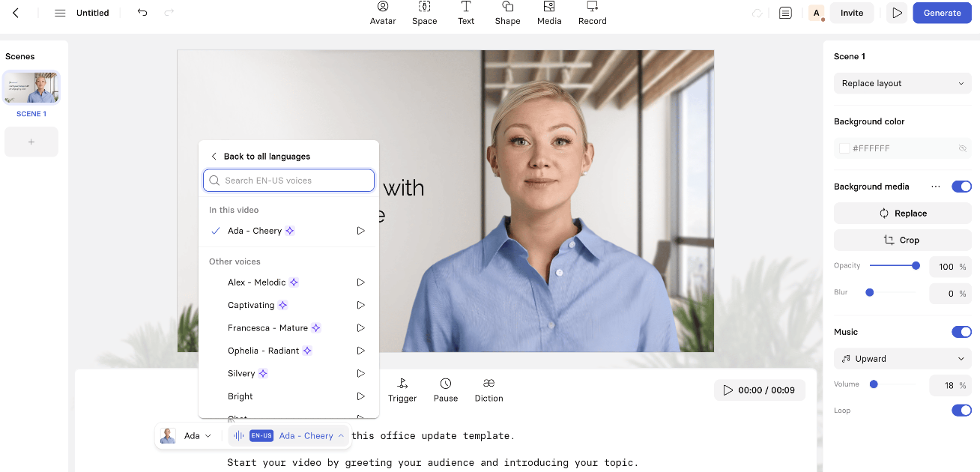Click the Generate button

(x=942, y=13)
